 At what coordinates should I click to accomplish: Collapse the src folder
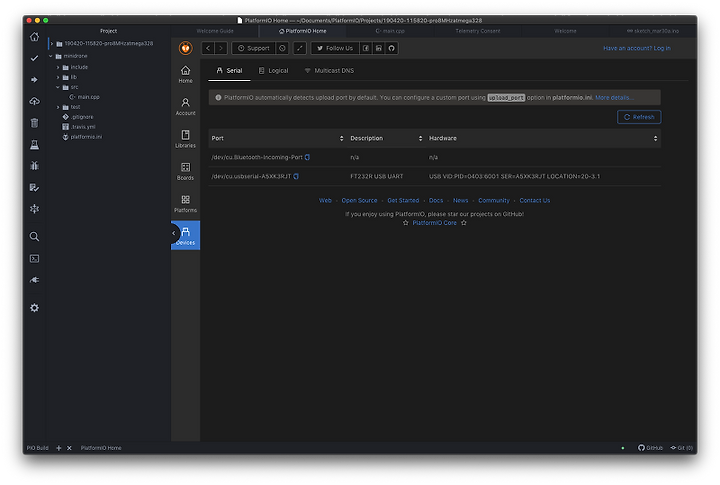pos(58,87)
